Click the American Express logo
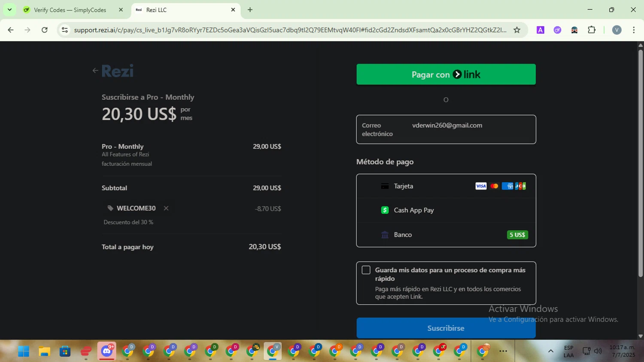The width and height of the screenshot is (644, 362). (507, 186)
